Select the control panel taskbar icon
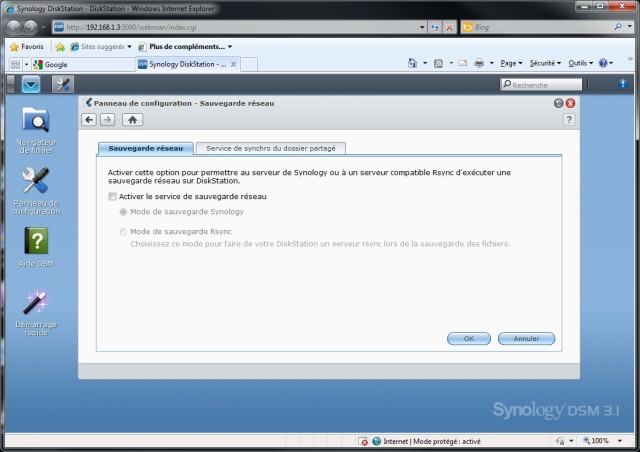 [62, 85]
